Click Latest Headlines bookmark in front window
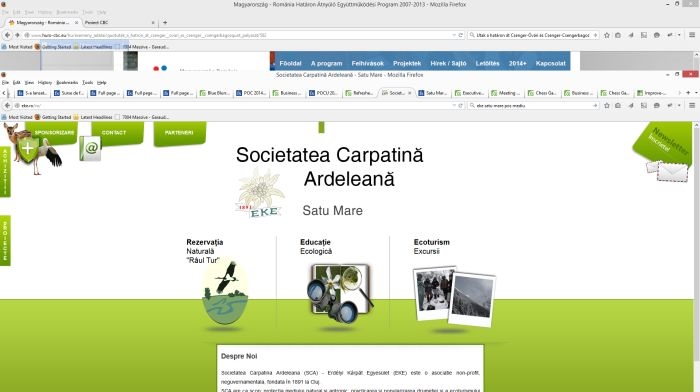The height and width of the screenshot is (392, 700). tap(93, 117)
